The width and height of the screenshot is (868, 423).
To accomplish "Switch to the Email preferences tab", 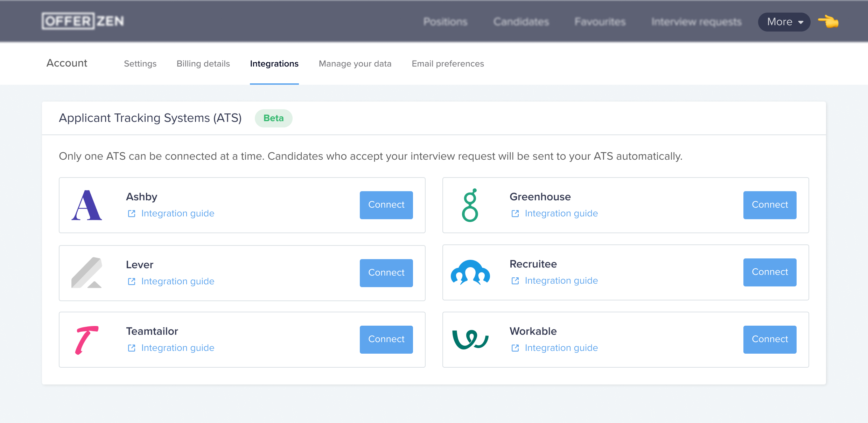I will 448,63.
